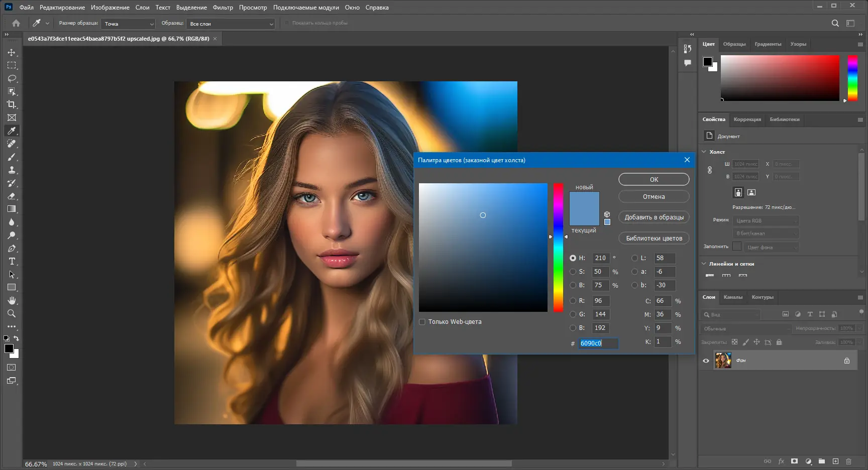Open the Размер образца dropdown
This screenshot has width=868, height=470.
[x=129, y=24]
